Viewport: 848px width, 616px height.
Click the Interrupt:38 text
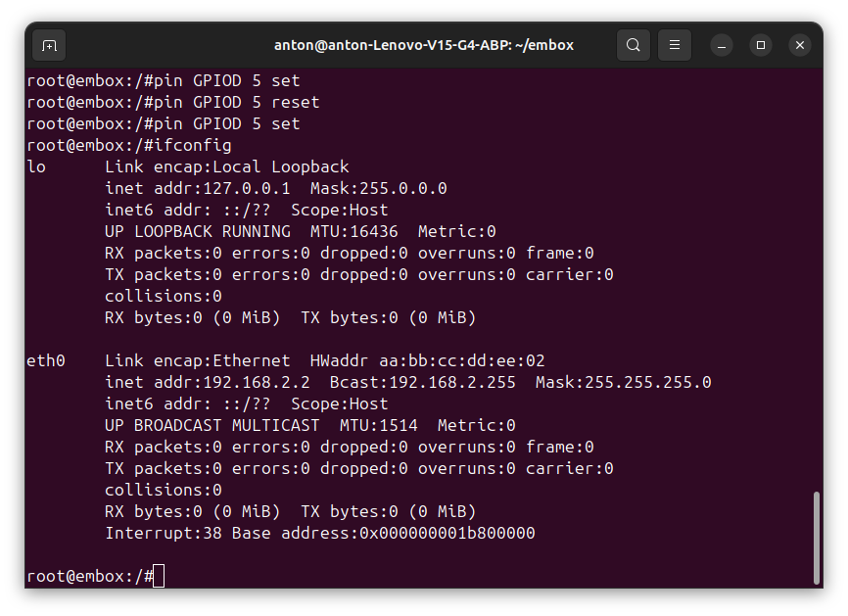click(163, 534)
